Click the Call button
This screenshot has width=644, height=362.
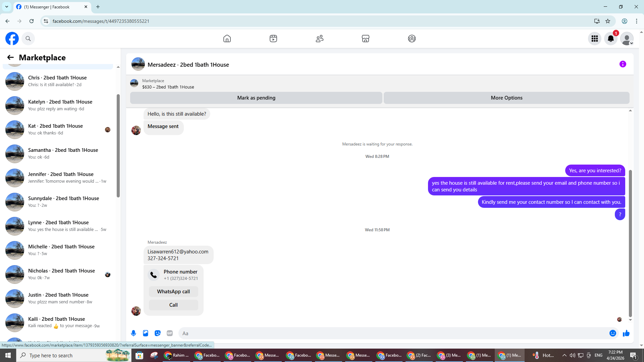[173, 305]
